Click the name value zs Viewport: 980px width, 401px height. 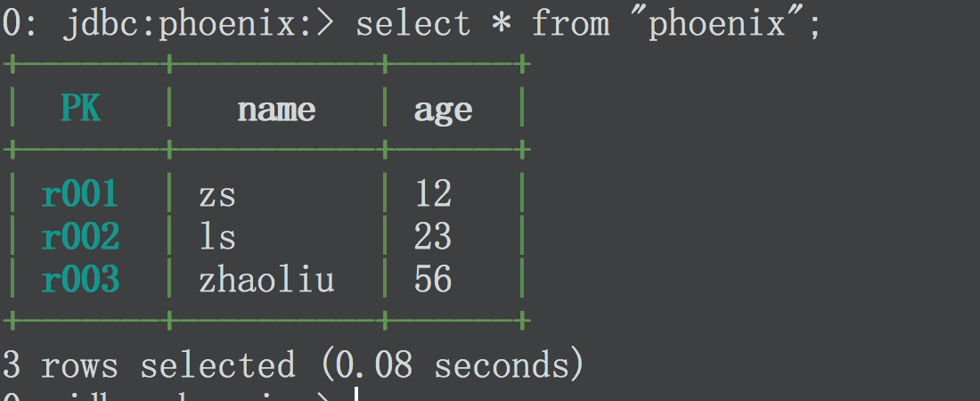[x=217, y=196]
